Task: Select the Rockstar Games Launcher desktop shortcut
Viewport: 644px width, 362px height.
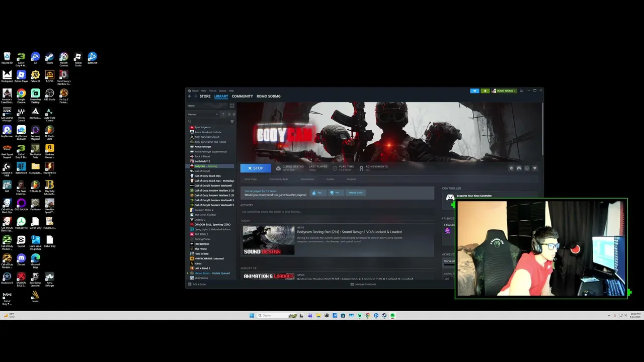Action: 49,151
